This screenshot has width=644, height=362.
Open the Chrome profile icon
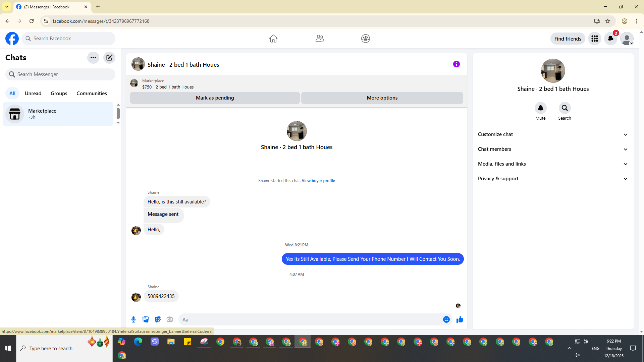point(625,21)
